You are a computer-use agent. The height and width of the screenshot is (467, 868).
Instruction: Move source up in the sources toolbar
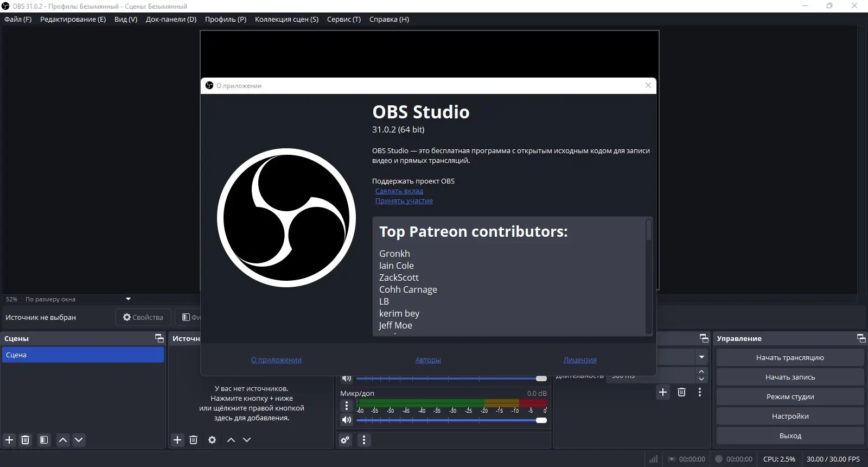[x=231, y=440]
